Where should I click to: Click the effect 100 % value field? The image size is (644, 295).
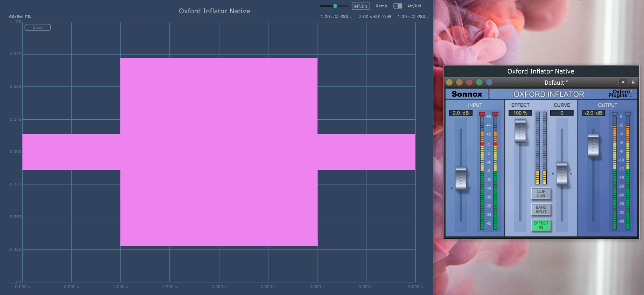point(520,113)
